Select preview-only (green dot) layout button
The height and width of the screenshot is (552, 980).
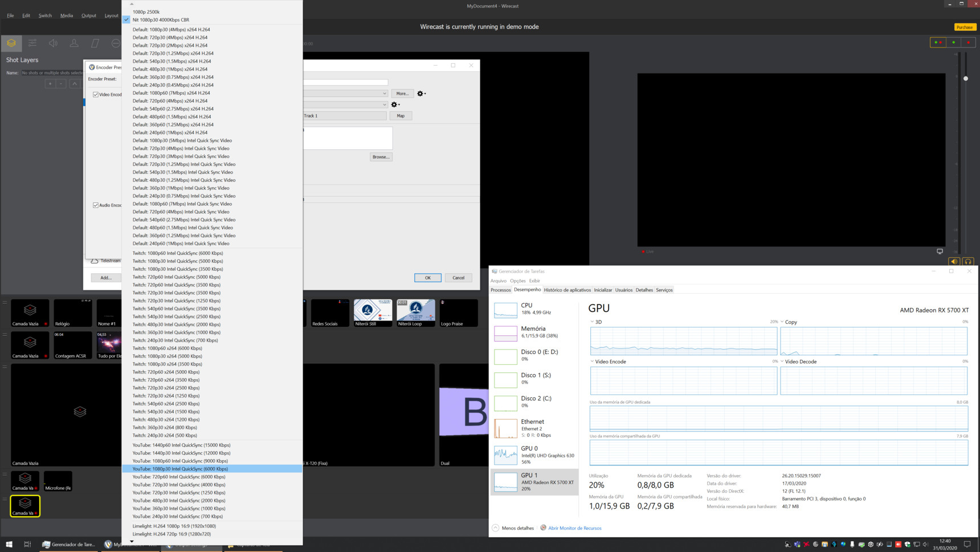(953, 42)
